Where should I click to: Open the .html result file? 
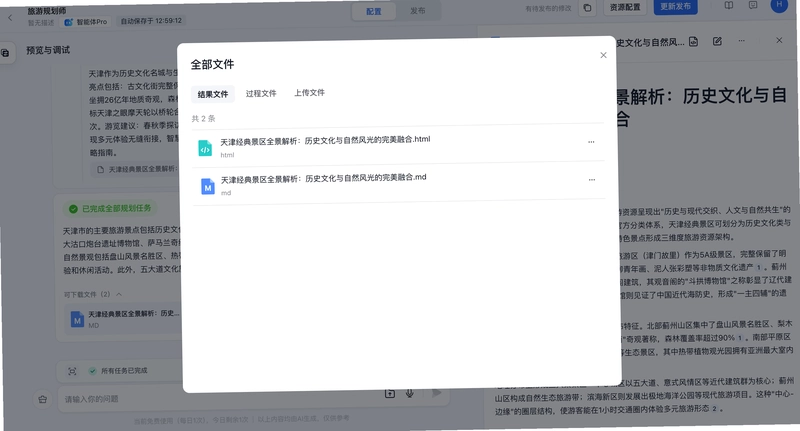pyautogui.click(x=398, y=146)
